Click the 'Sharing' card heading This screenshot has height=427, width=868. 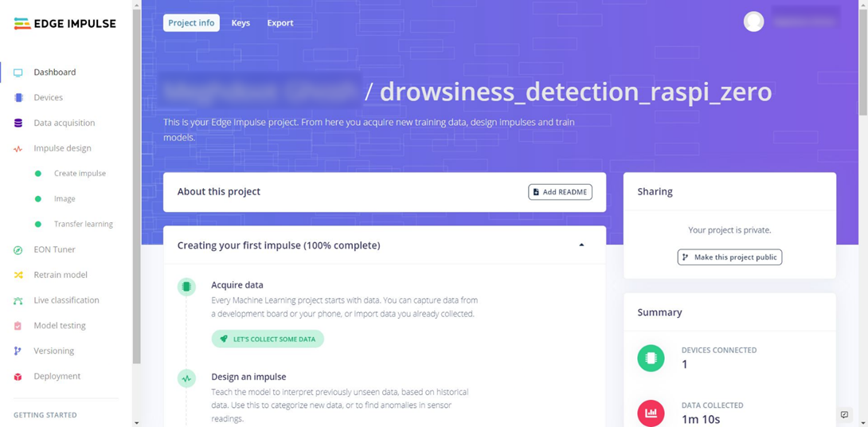click(x=655, y=192)
